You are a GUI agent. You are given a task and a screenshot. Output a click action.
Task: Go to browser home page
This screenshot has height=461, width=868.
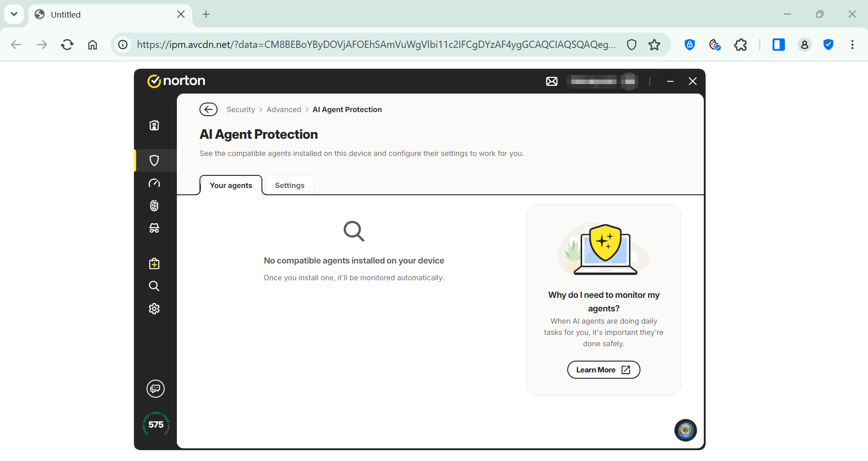point(93,44)
